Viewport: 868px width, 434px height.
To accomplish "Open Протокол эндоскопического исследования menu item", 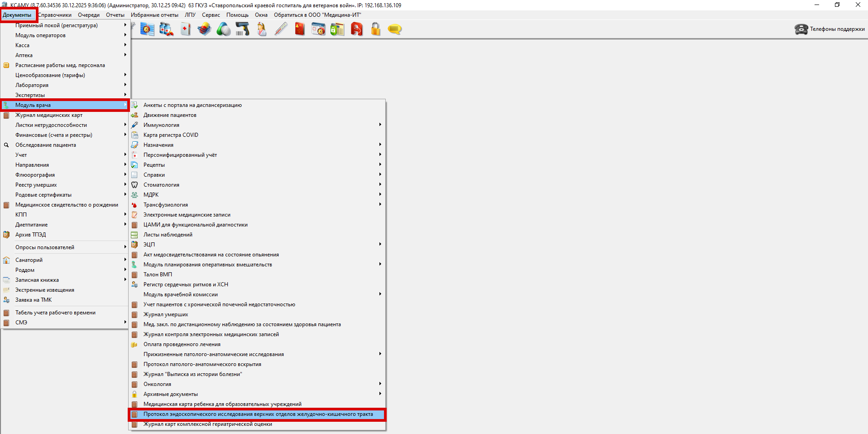I will click(x=258, y=414).
